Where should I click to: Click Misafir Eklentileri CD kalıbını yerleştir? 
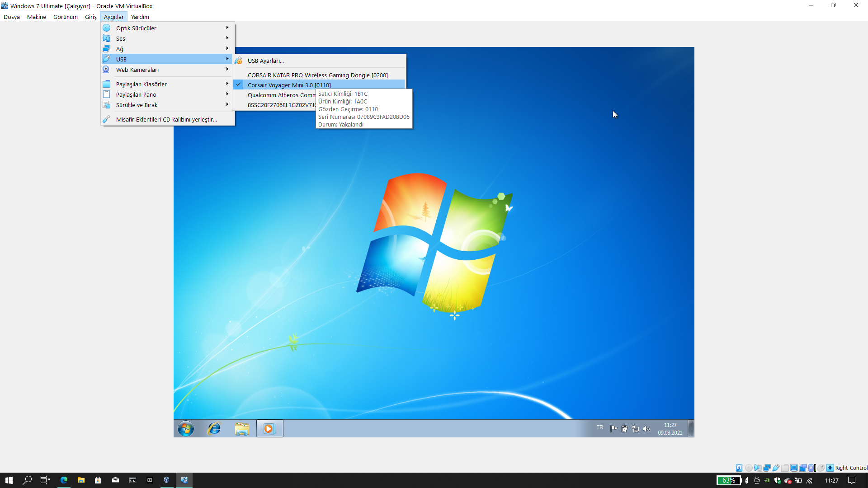click(x=166, y=119)
